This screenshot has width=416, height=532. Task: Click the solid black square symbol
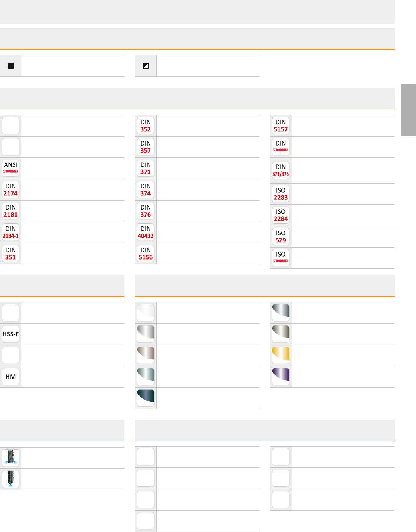(x=11, y=66)
